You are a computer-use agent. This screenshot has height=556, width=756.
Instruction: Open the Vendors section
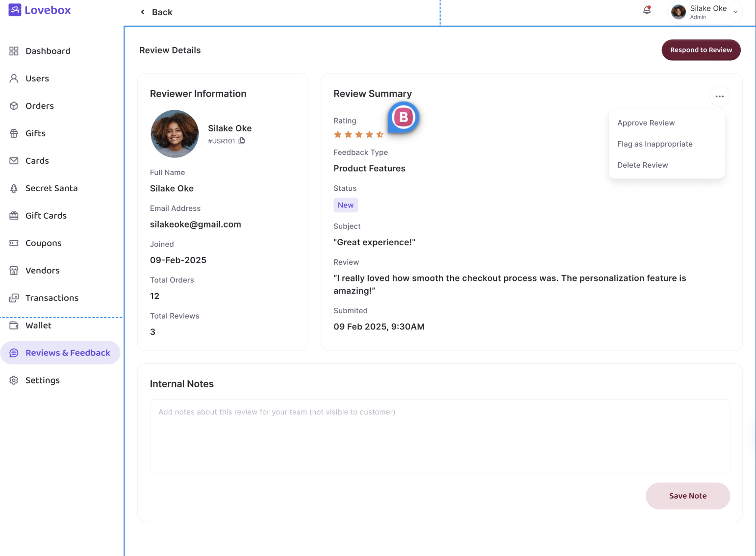(42, 271)
